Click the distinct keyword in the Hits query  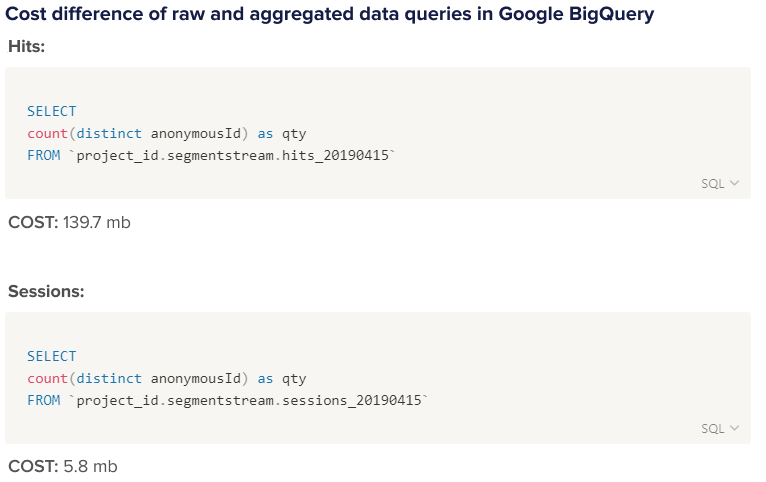109,133
